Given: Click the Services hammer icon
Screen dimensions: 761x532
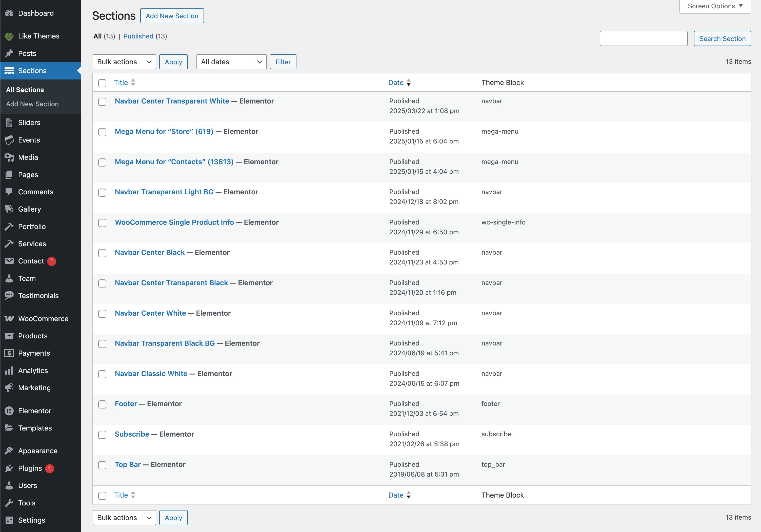Looking at the screenshot, I should coord(9,244).
